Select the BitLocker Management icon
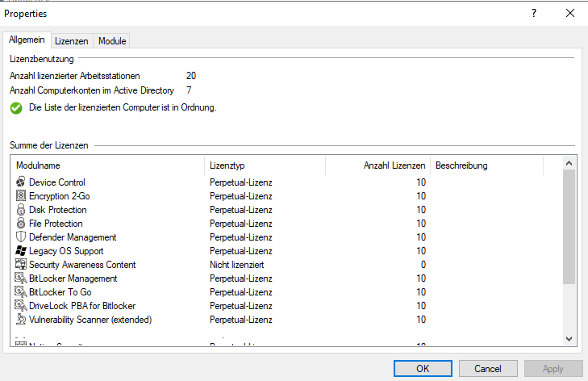The image size is (588, 381). click(21, 278)
